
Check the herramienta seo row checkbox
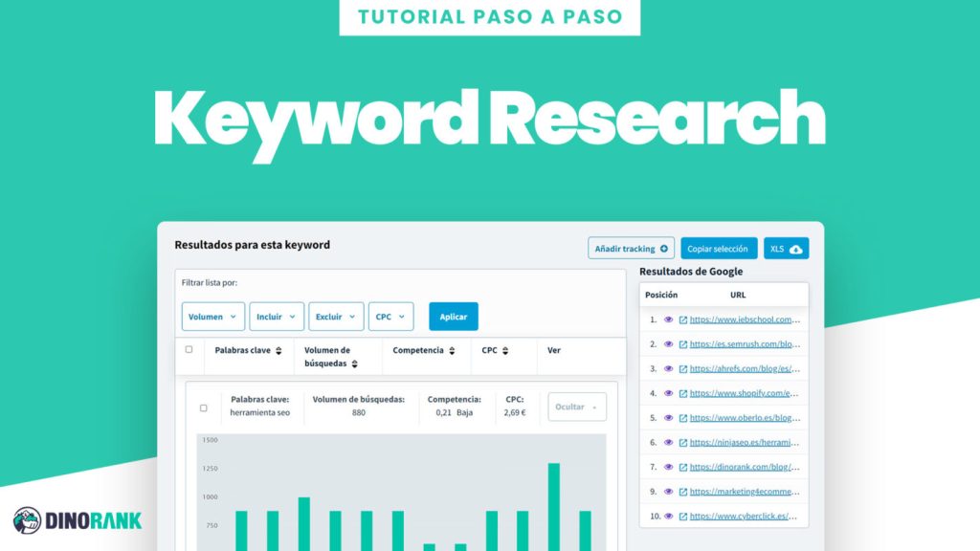[203, 408]
